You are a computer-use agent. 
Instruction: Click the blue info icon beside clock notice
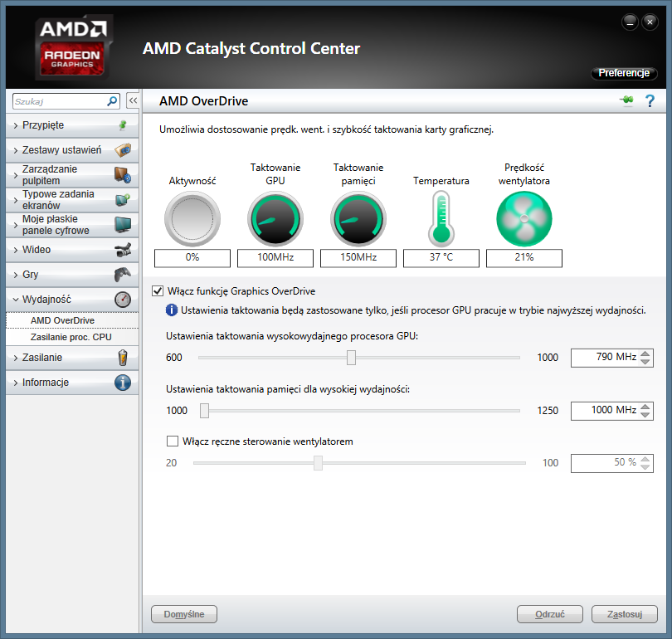point(172,310)
